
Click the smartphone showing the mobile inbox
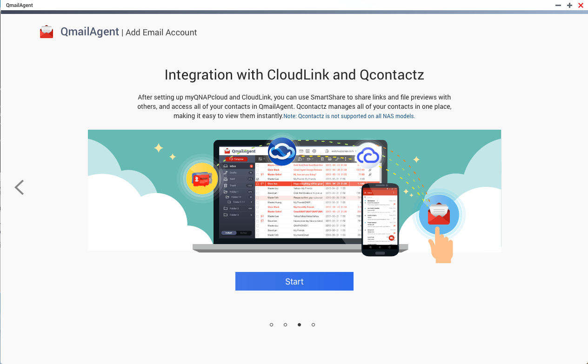[381, 218]
